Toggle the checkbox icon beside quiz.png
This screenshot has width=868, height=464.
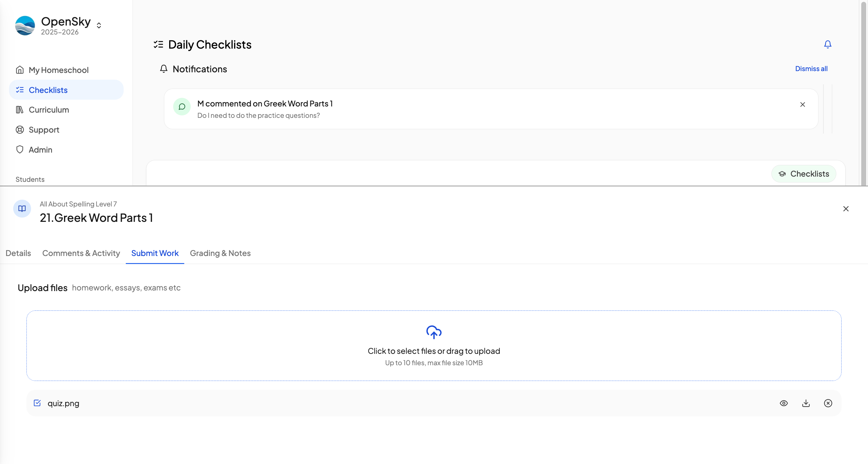pos(37,403)
